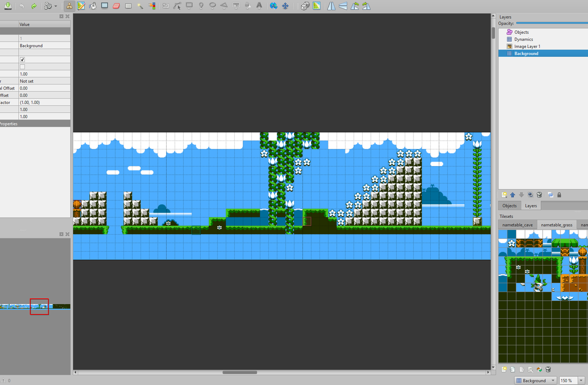Switch to the Layers tab
The height and width of the screenshot is (385, 588).
(531, 206)
